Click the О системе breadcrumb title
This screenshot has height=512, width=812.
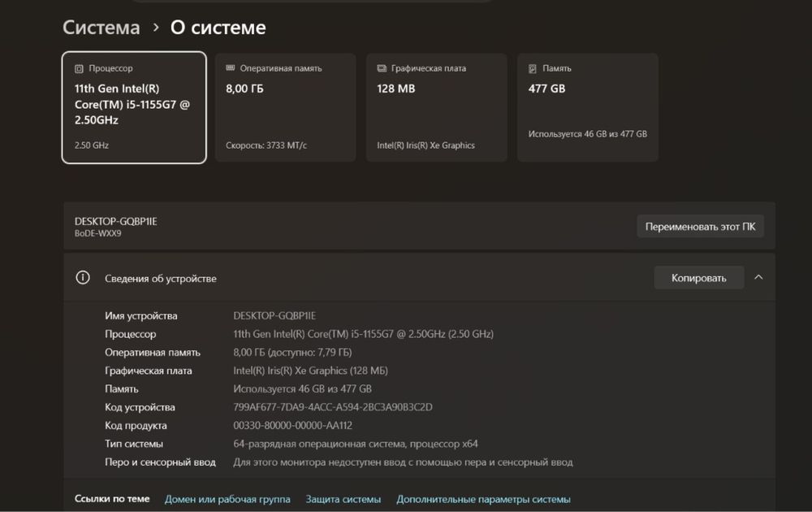(x=218, y=28)
